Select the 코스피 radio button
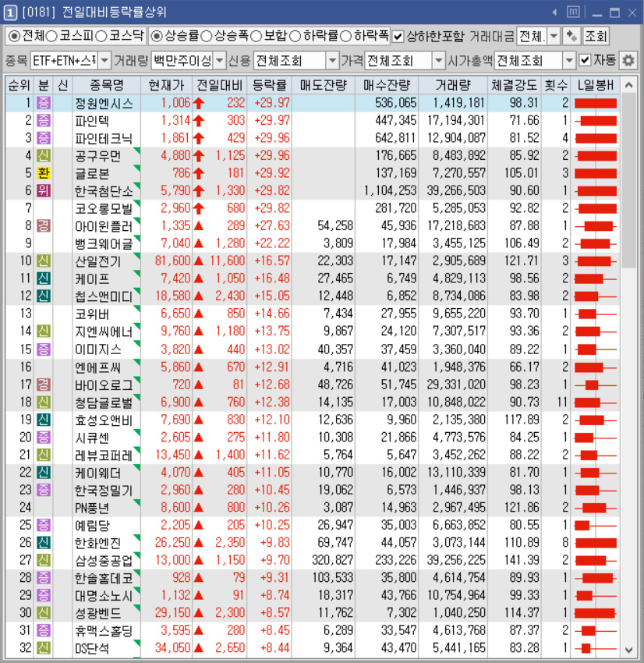644x663 pixels. pyautogui.click(x=51, y=37)
